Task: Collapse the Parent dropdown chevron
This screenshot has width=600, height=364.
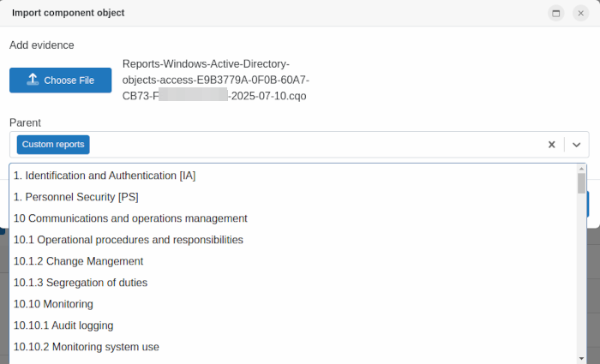Action: click(577, 145)
